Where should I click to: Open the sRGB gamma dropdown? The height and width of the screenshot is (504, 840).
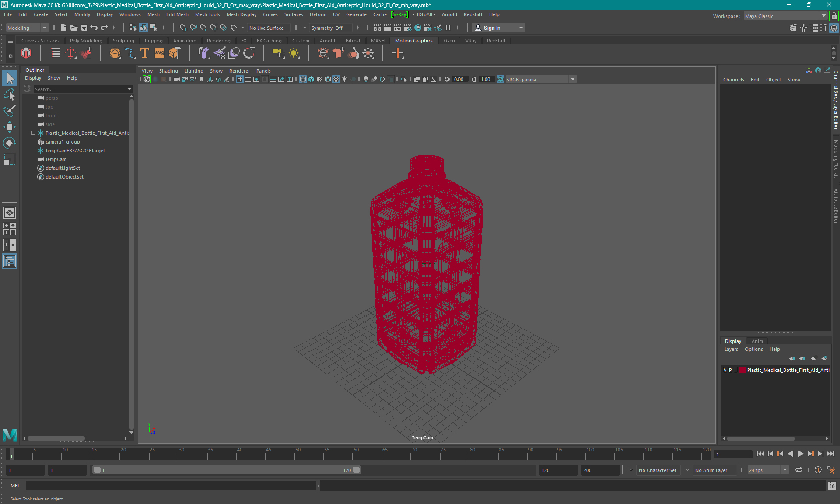tap(572, 79)
